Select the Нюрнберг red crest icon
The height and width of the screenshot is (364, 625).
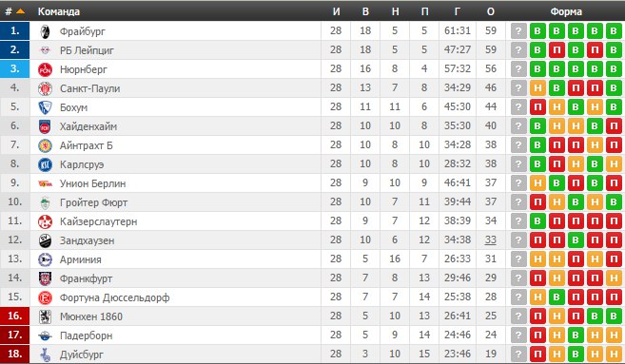tap(45, 69)
